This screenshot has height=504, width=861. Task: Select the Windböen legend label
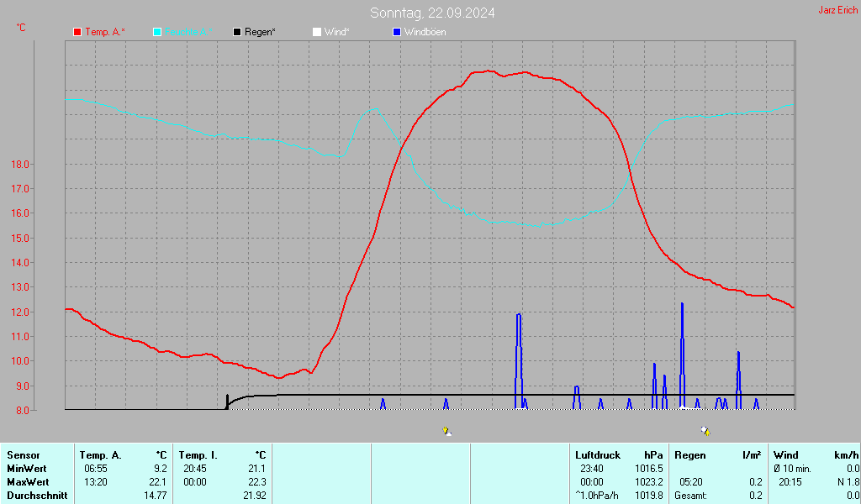pyautogui.click(x=425, y=32)
